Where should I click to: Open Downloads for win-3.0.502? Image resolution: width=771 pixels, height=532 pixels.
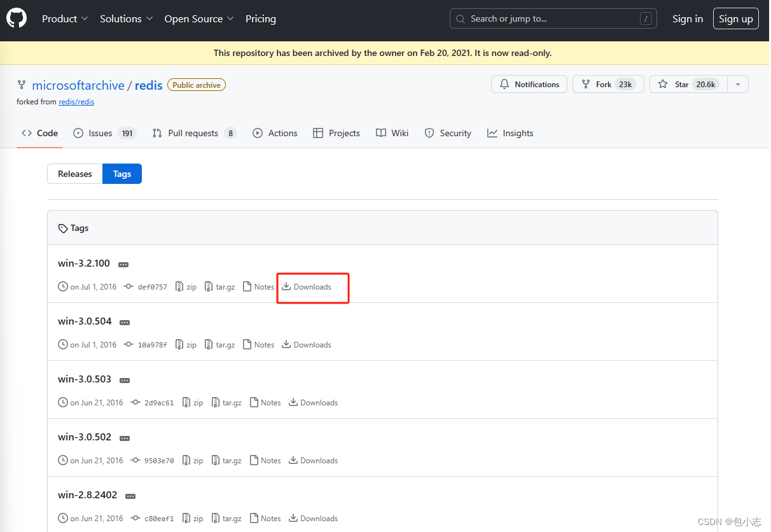coord(314,461)
